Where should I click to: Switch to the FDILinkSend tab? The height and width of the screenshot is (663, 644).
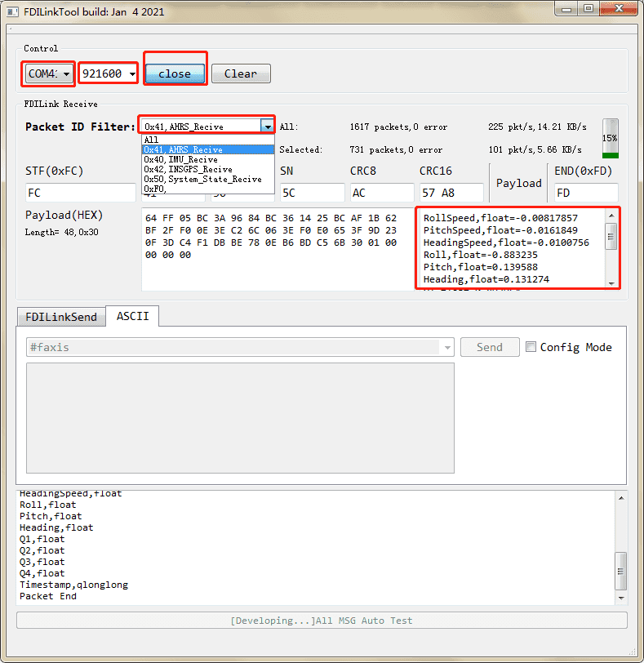pyautogui.click(x=61, y=317)
